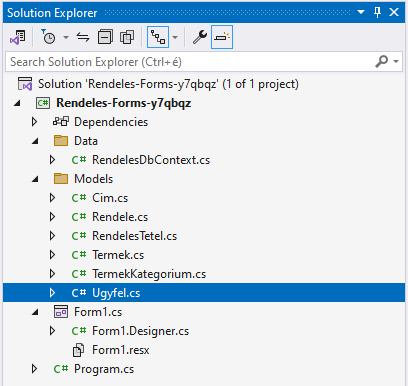Image resolution: width=408 pixels, height=386 pixels.
Task: Open Pending Changes Filter dropdown arrow
Action: tap(66, 37)
